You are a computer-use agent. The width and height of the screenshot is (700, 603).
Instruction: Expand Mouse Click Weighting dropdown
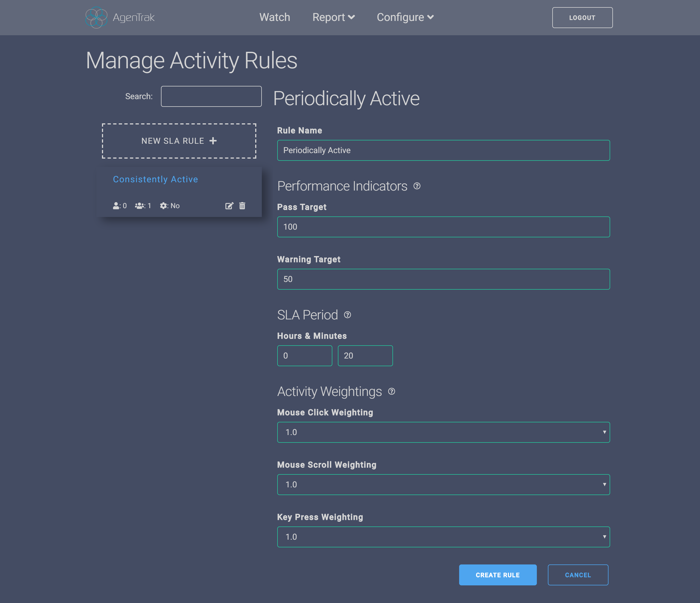[443, 432]
